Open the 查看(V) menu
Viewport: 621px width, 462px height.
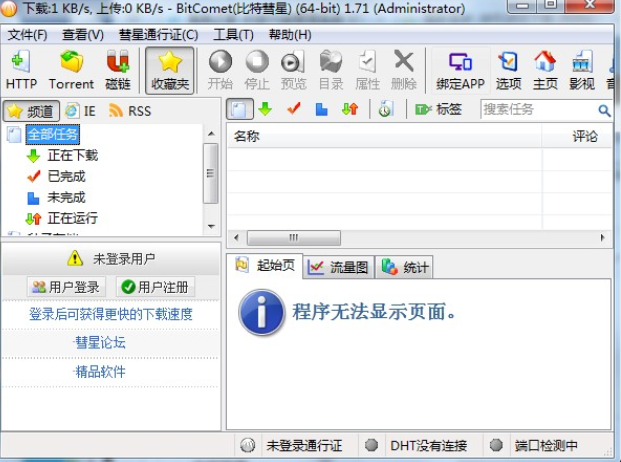pos(83,35)
